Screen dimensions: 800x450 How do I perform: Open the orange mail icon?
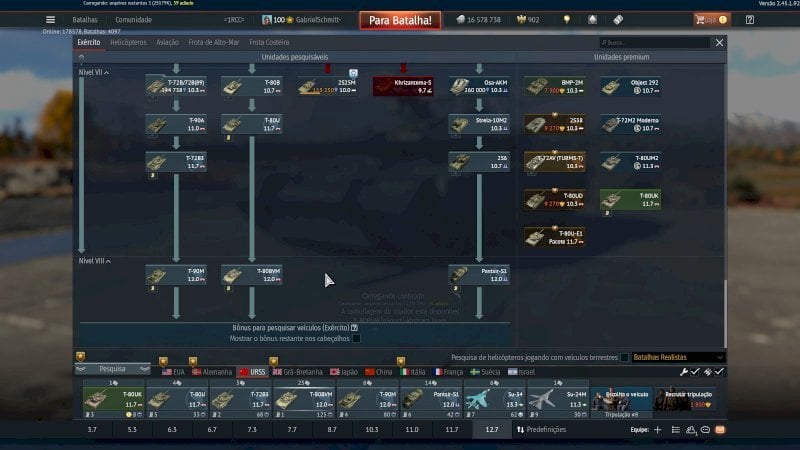coord(720,430)
